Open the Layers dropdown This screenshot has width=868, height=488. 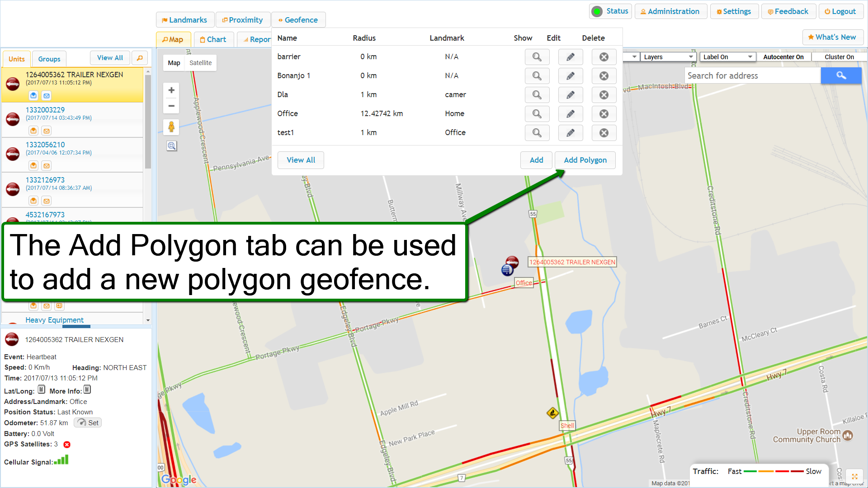coord(667,57)
